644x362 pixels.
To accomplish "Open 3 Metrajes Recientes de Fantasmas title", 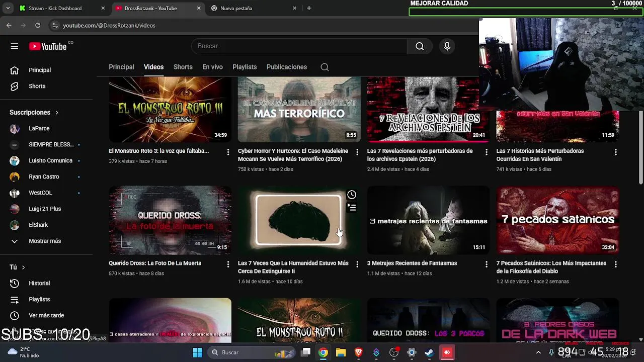I will pyautogui.click(x=412, y=263).
